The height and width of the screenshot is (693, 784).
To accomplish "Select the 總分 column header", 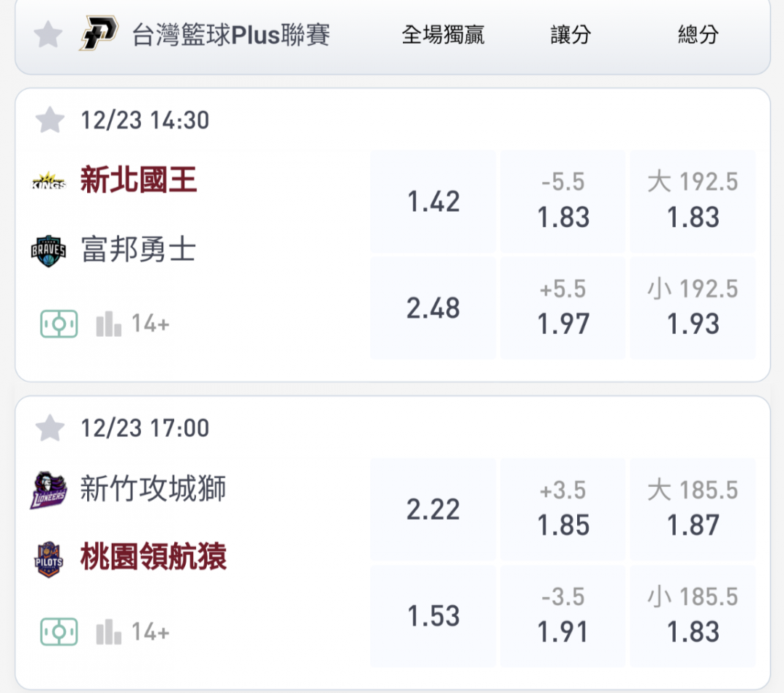I will 698,35.
